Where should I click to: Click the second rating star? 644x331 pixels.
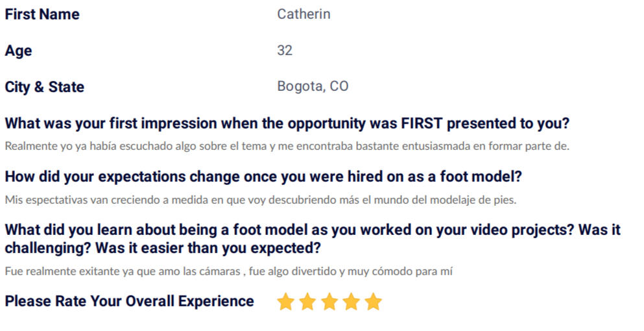[307, 301]
